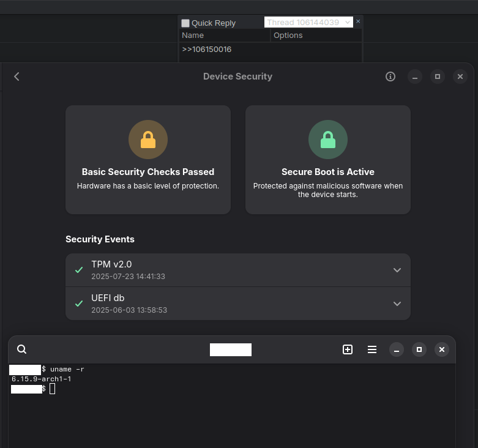The image size is (478, 448).
Task: Close the Quick Reply panel
Action: pos(358,21)
